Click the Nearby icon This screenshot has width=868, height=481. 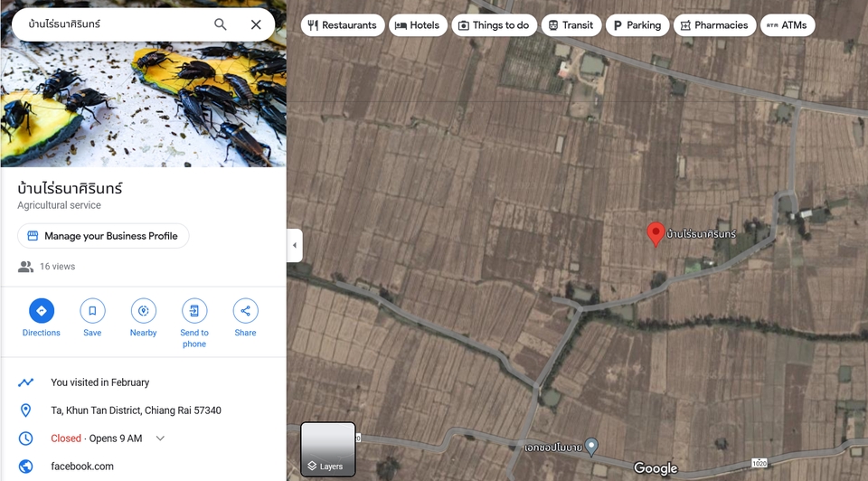(144, 310)
